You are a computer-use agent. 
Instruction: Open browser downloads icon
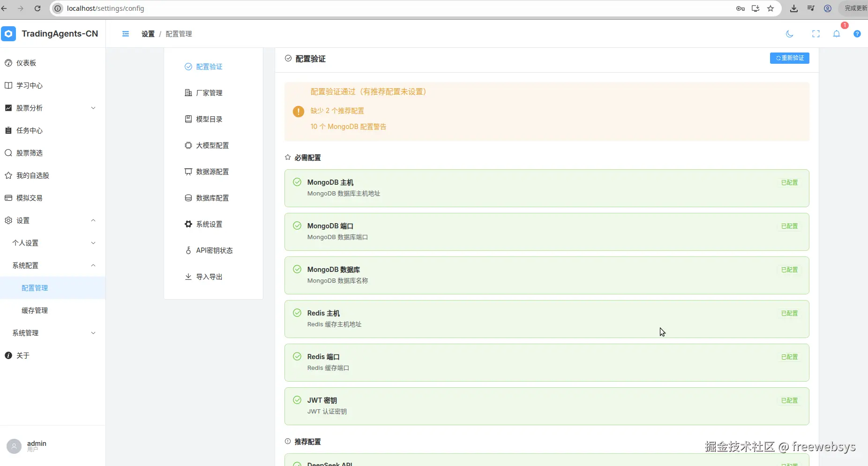[794, 8]
